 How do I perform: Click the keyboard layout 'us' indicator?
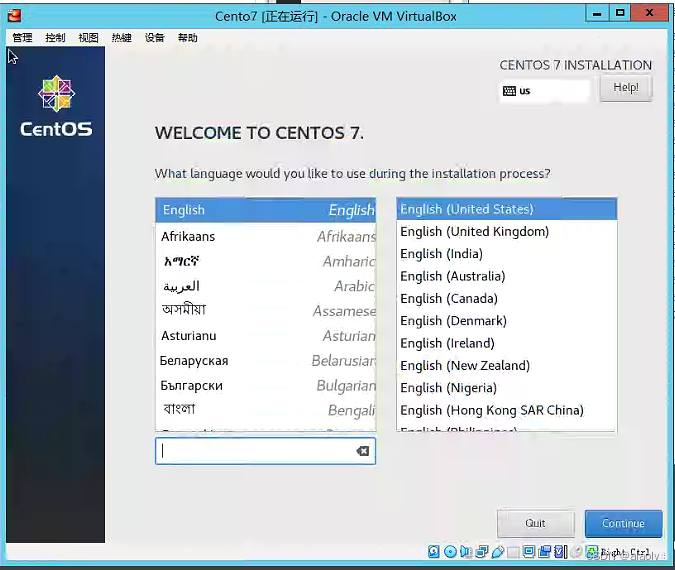coord(544,91)
